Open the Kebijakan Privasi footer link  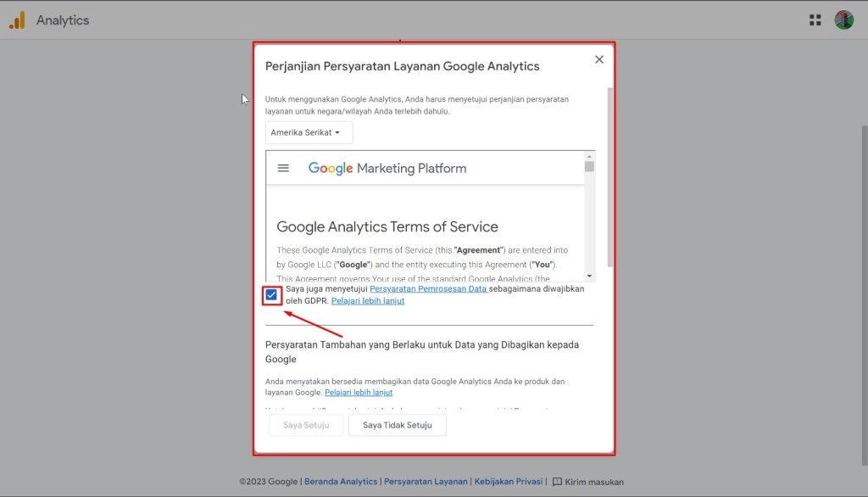point(508,482)
